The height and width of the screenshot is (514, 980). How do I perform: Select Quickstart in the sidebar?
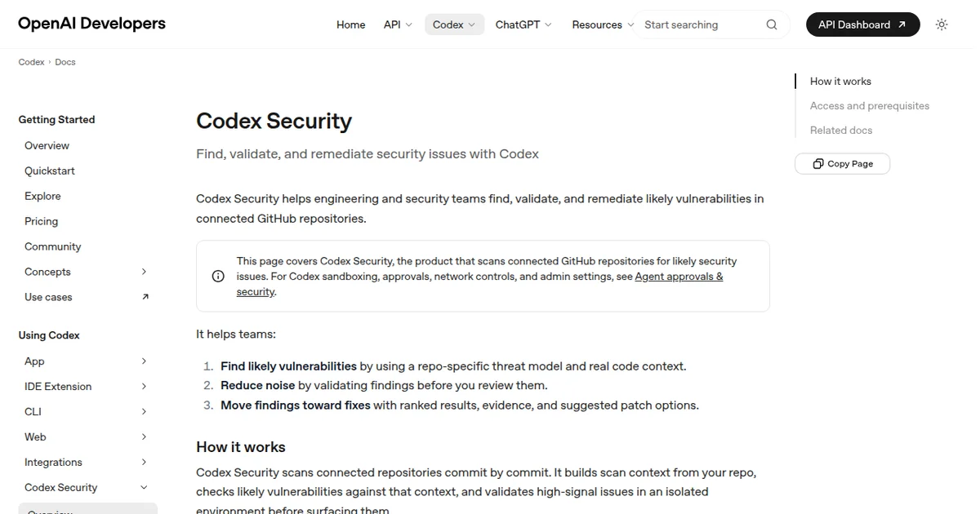(x=51, y=171)
